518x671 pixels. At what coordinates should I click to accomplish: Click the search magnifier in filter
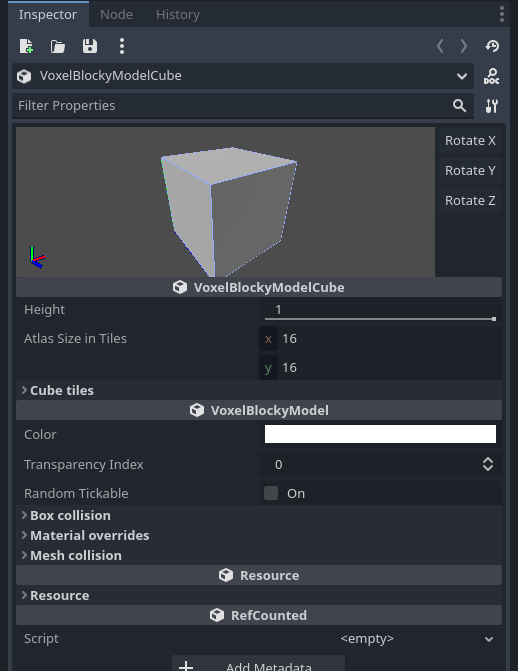[459, 106]
